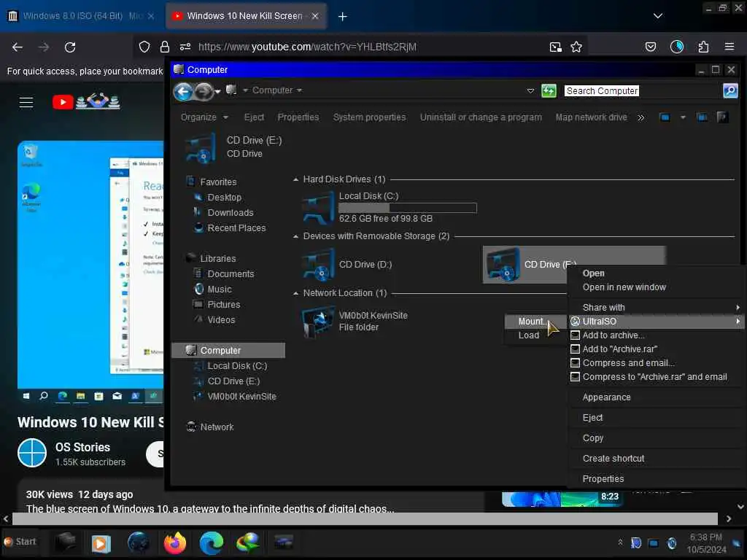Choose Create shortcut in context menu
The image size is (747, 560).
coord(613,459)
